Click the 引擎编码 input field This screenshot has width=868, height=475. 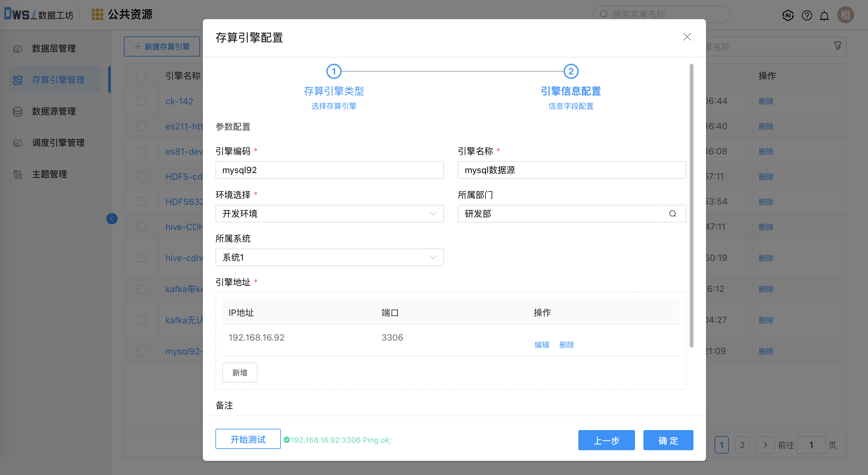pyautogui.click(x=330, y=170)
